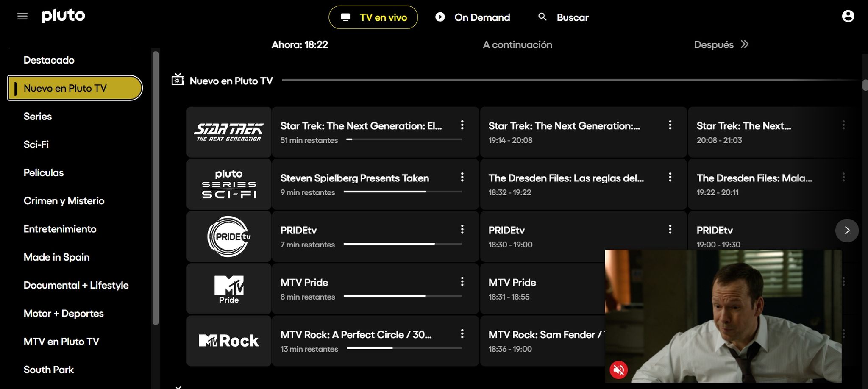Click the PRIDEtv playback progress bar
The height and width of the screenshot is (389, 868).
point(403,244)
